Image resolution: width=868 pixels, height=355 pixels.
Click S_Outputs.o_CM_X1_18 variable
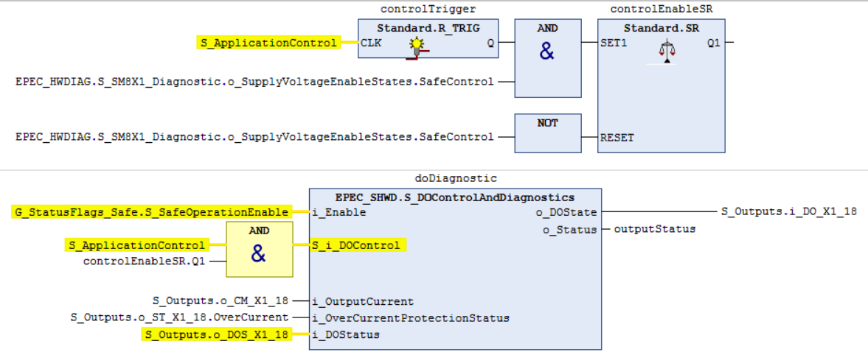coord(221,300)
